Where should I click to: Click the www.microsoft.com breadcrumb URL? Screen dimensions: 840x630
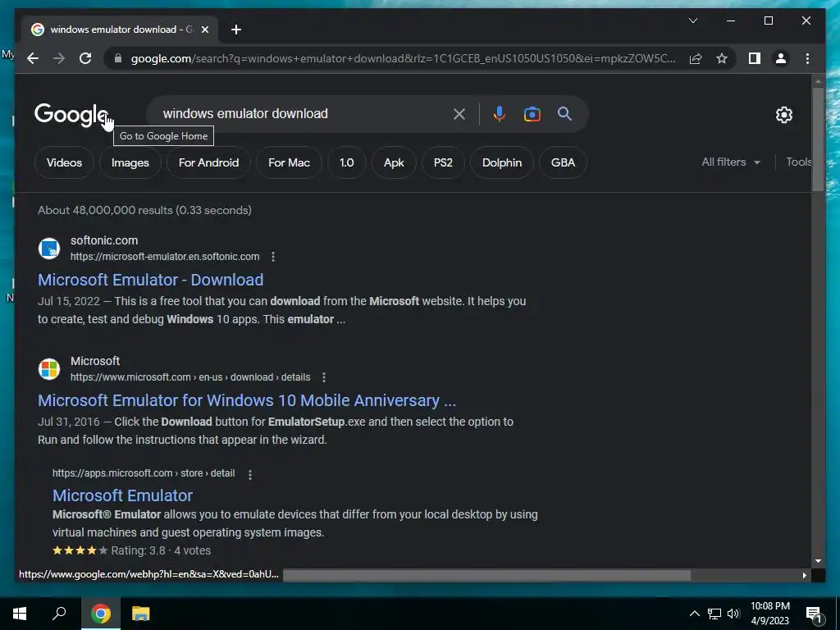(x=190, y=377)
